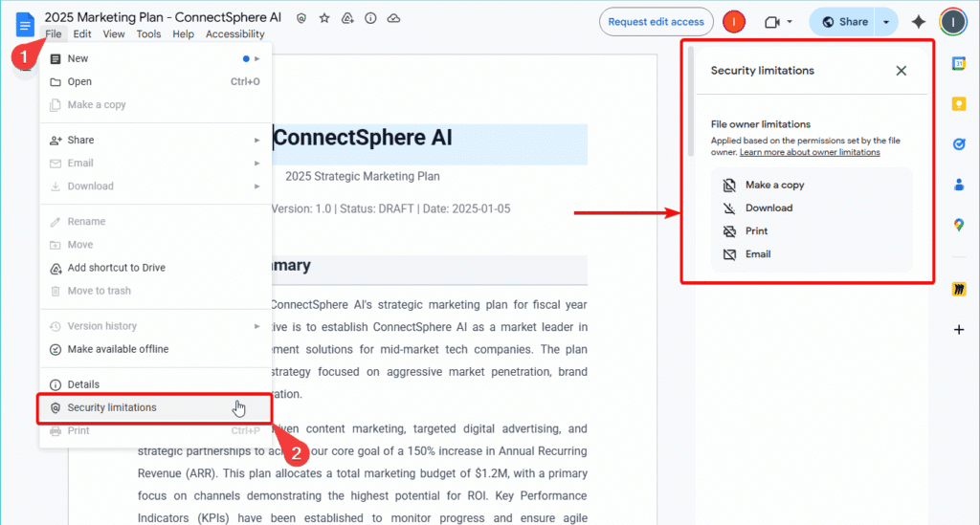
Task: Expand the New submenu arrow
Action: tap(256, 58)
